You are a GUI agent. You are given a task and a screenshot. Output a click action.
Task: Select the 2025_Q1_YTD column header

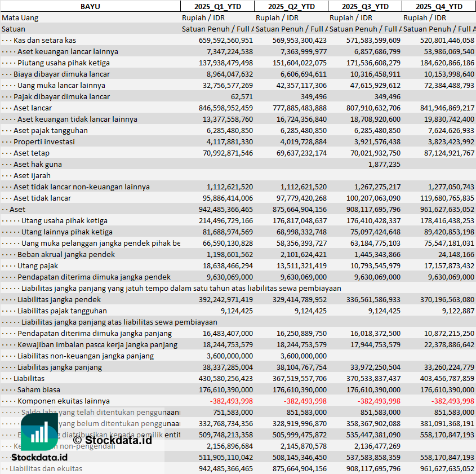pos(217,6)
